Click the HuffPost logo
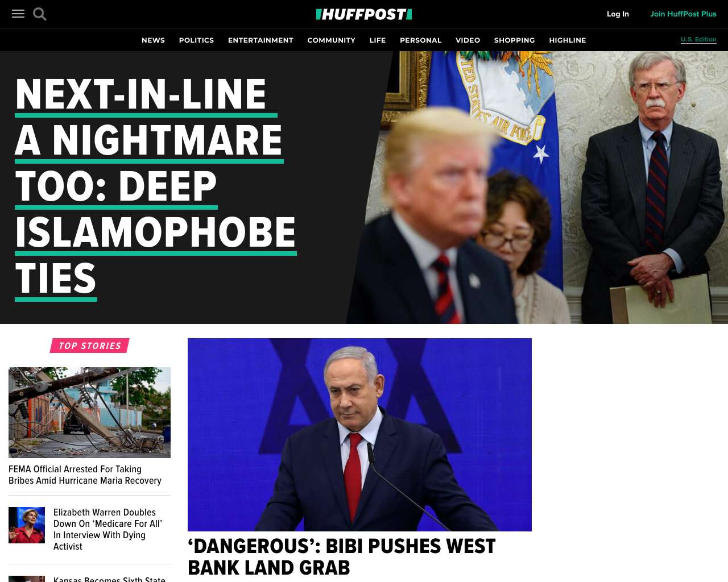The height and width of the screenshot is (582, 728). point(364,14)
